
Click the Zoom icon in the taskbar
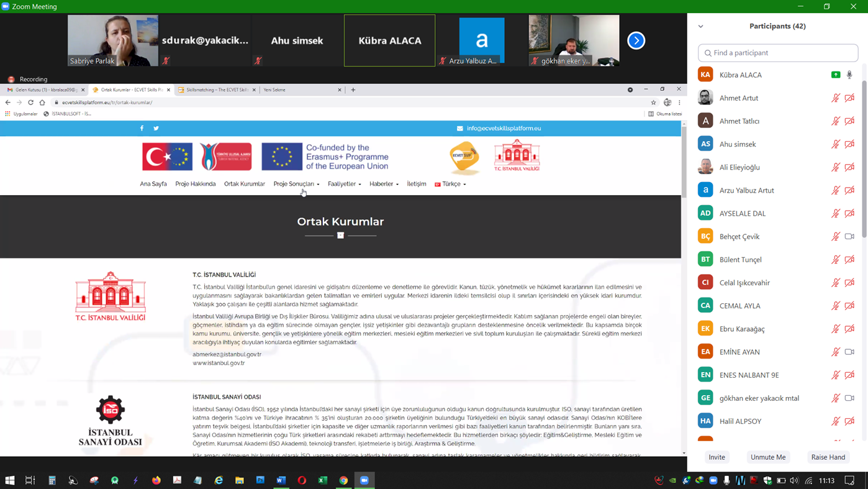click(364, 480)
